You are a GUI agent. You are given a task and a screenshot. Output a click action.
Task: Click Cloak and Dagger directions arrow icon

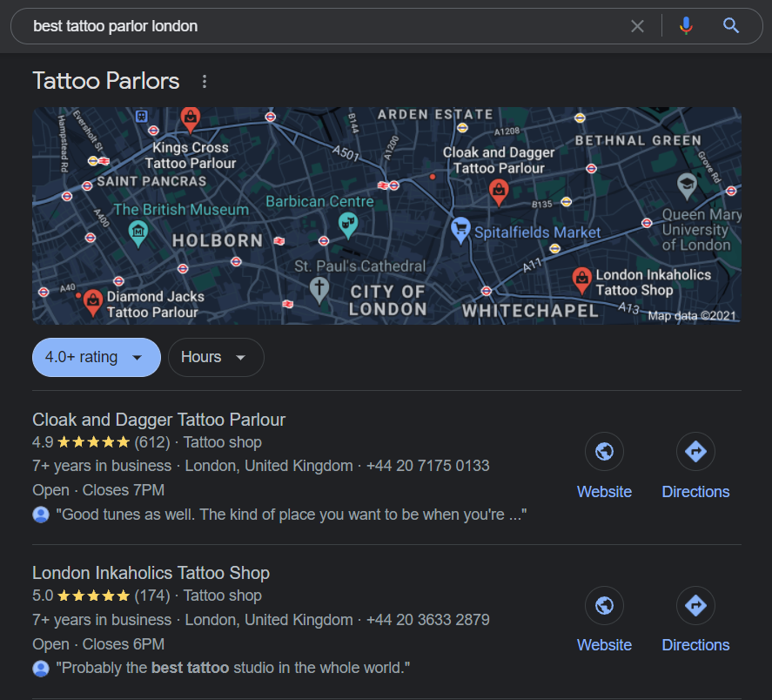pos(695,451)
